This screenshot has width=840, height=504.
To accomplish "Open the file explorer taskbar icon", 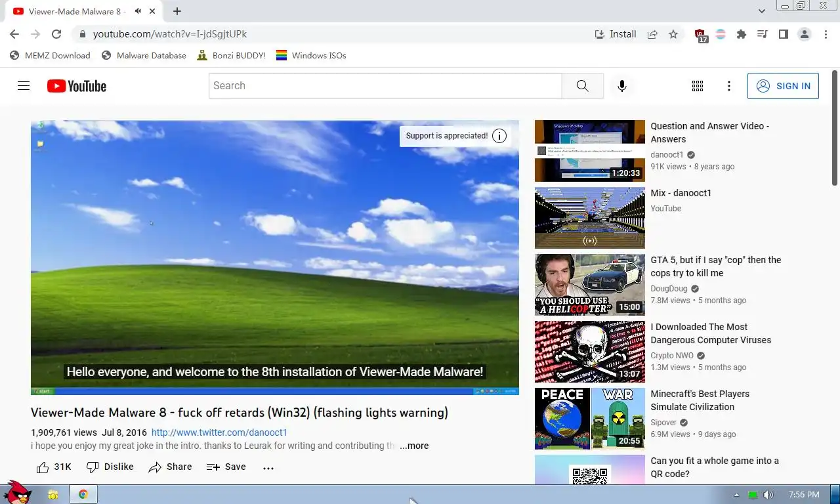I will (x=52, y=494).
